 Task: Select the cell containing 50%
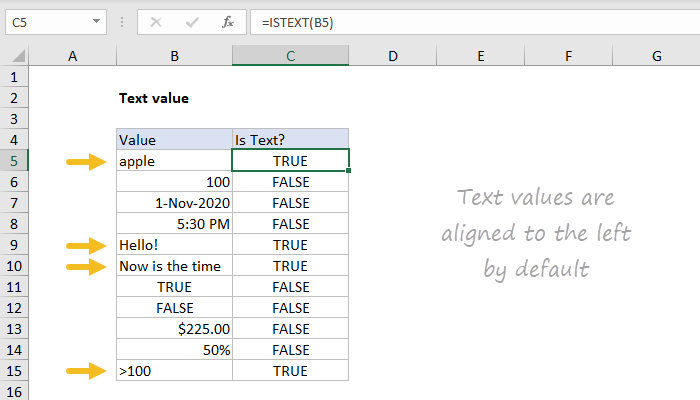tap(175, 350)
